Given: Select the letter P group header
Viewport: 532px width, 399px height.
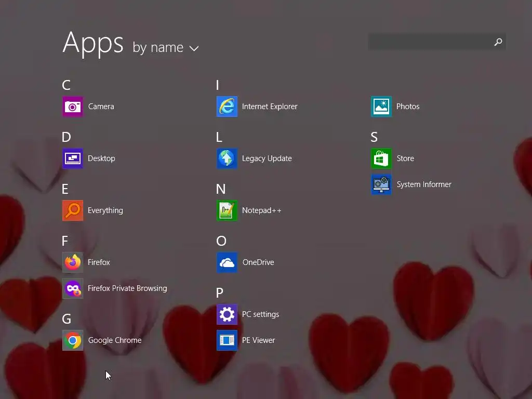Looking at the screenshot, I should tap(220, 293).
